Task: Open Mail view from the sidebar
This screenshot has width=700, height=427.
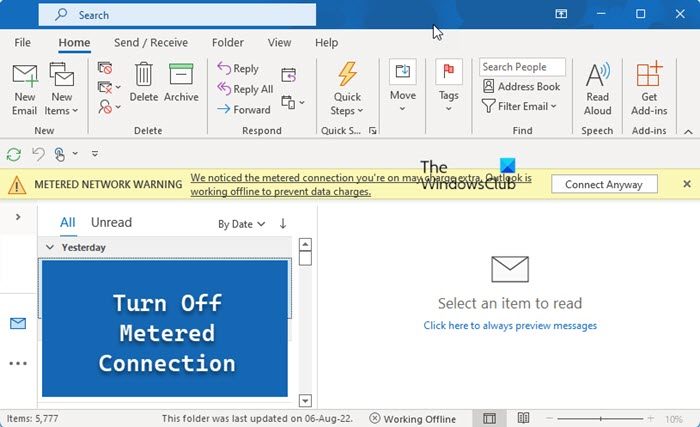Action: [x=18, y=323]
